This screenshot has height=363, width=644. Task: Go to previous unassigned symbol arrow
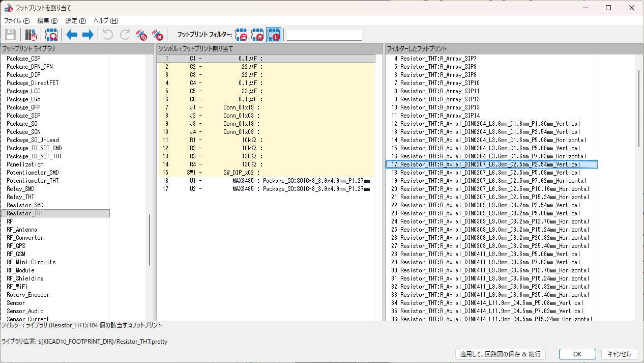click(72, 35)
